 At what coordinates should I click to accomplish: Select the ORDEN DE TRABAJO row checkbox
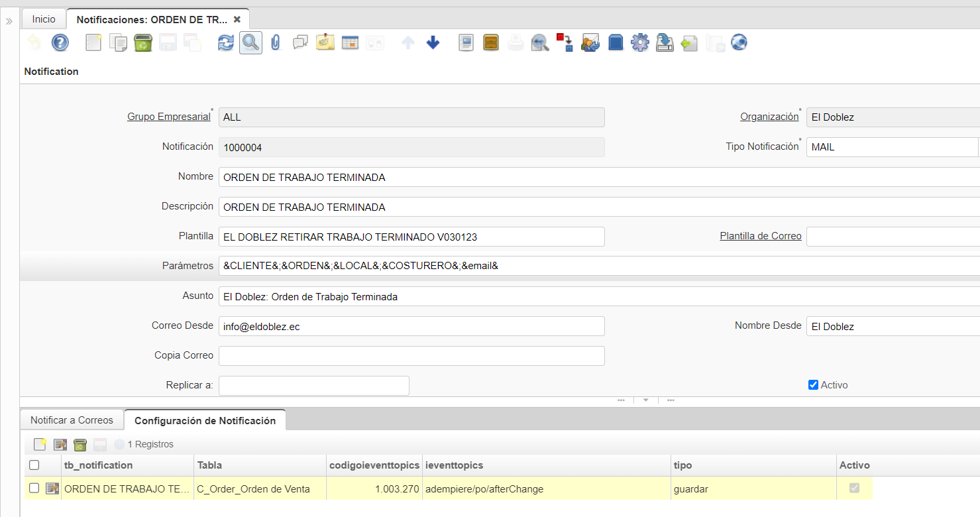(x=34, y=488)
